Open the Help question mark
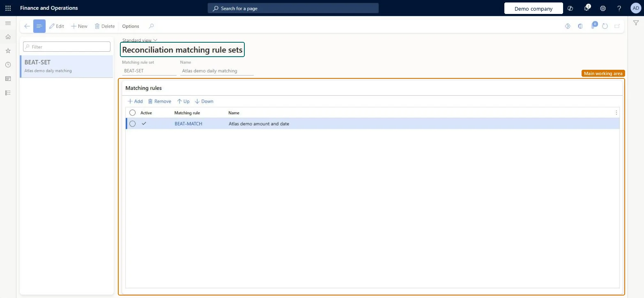The image size is (644, 298). coord(619,8)
